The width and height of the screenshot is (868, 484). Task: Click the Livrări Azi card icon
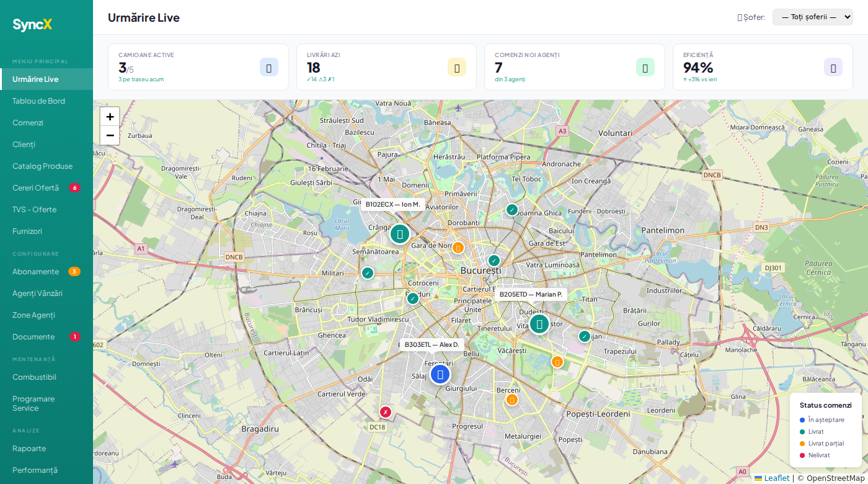457,67
